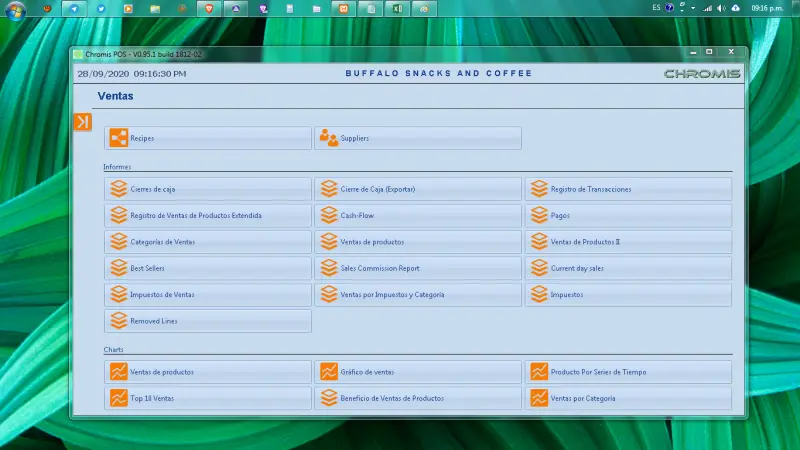The height and width of the screenshot is (450, 800).
Task: Open the Gráfico de ventas chart
Action: [x=418, y=372]
